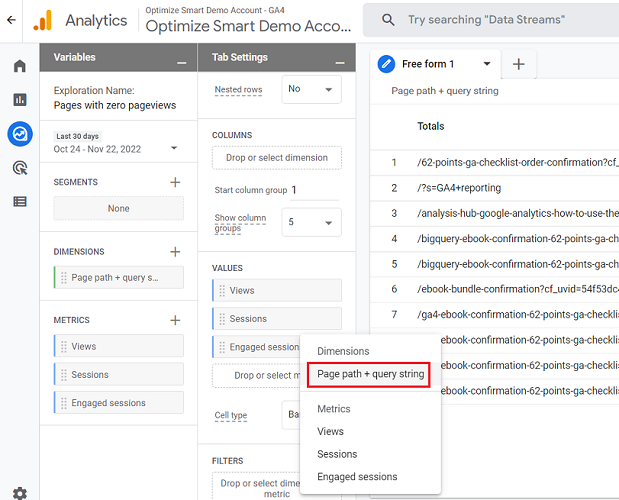Grab handle of Page path dimension
The image size is (619, 500).
pyautogui.click(x=64, y=278)
